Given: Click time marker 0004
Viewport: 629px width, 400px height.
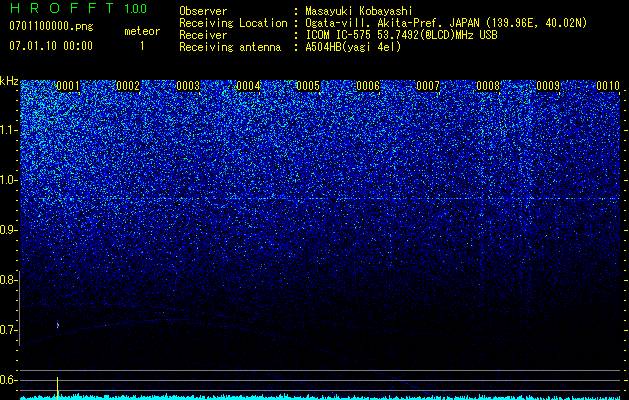Looking at the screenshot, I should point(248,86).
